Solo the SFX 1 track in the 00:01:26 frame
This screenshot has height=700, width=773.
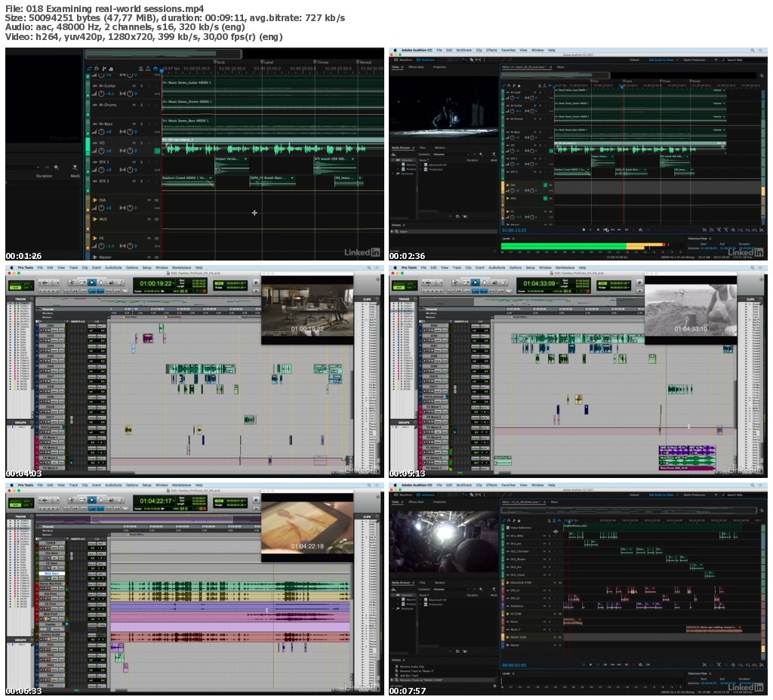[x=141, y=162]
